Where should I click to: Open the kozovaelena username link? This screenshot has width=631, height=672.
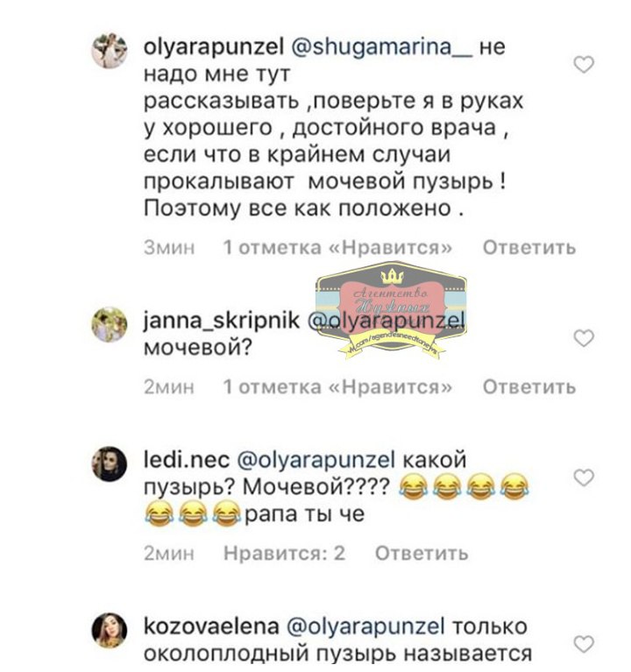coord(211,626)
